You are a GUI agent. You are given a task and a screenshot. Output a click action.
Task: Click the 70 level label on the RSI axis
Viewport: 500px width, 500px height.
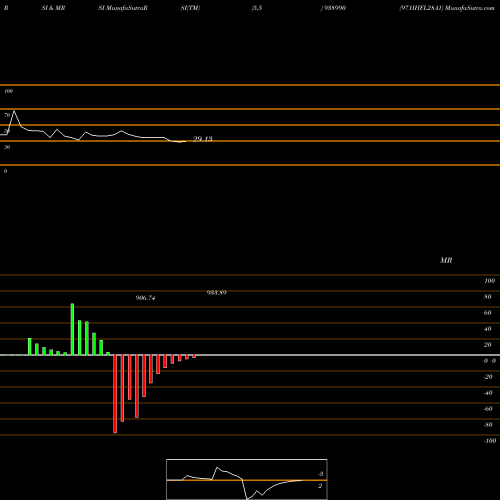tap(7, 115)
